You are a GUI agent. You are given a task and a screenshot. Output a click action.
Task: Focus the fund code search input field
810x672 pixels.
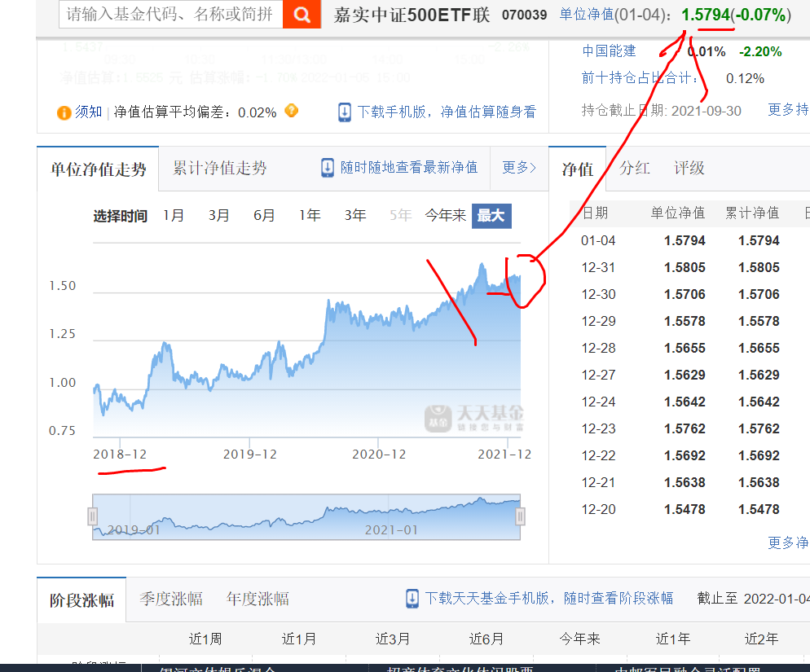click(x=171, y=14)
